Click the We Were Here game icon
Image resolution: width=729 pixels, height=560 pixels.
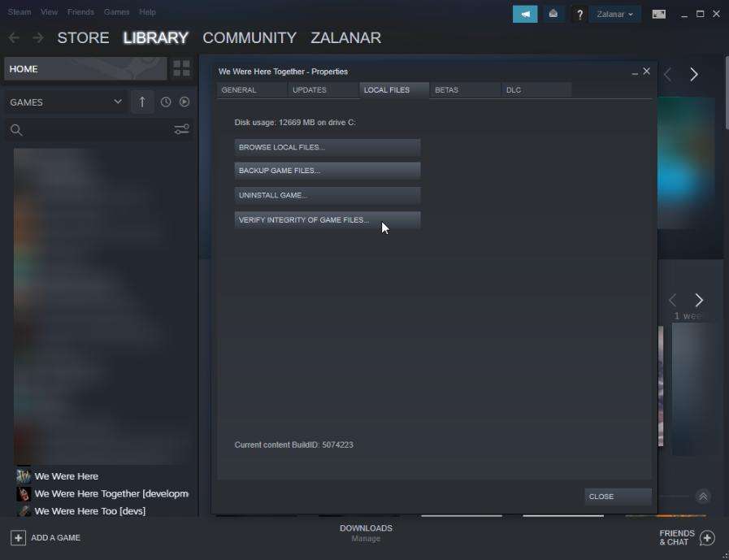point(24,476)
